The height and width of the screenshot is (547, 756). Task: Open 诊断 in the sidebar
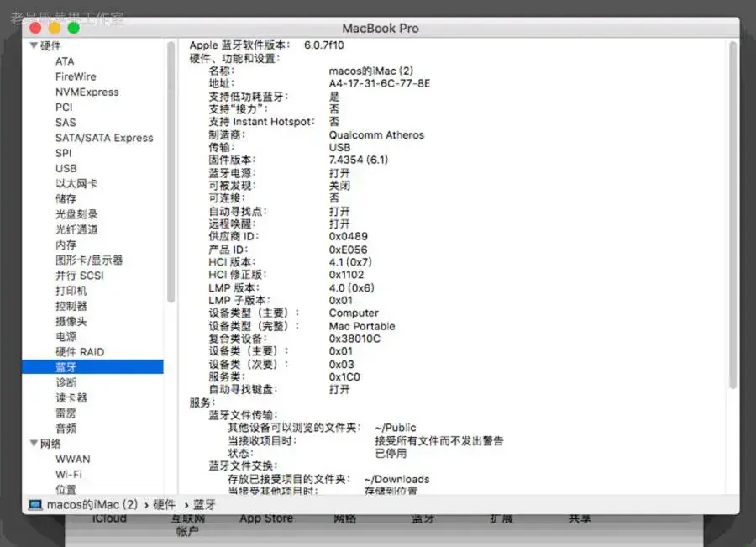pos(66,382)
